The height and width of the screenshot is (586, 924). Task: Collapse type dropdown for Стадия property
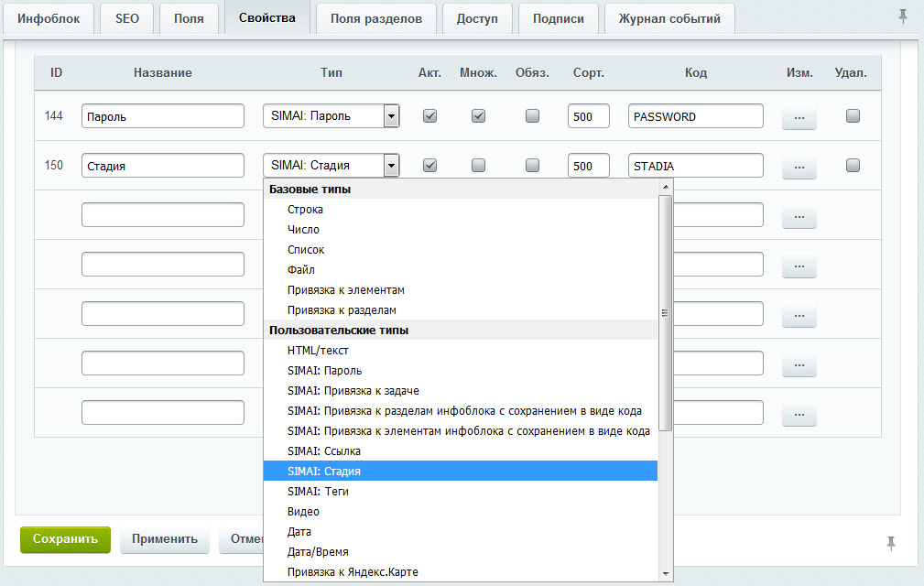point(391,166)
